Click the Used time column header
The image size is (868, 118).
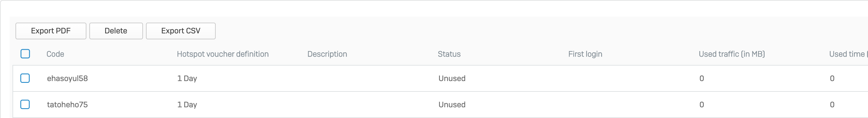[848, 54]
